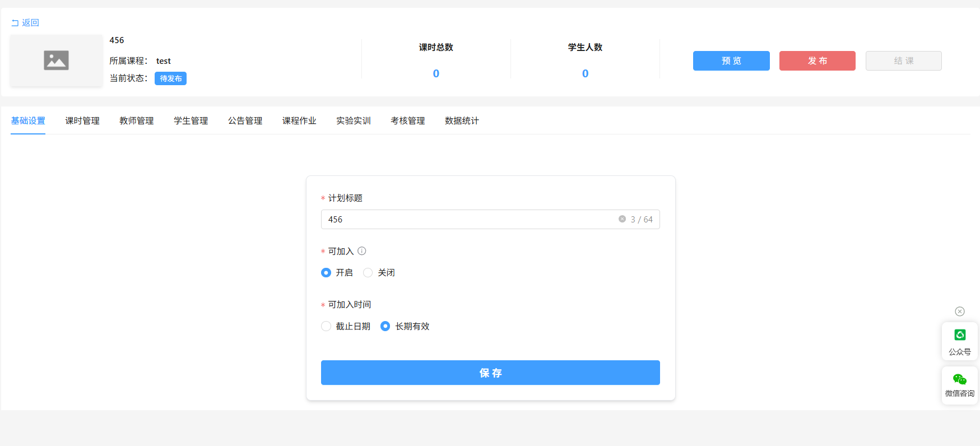
Task: Go to the 考核管理 tab
Action: tap(407, 120)
